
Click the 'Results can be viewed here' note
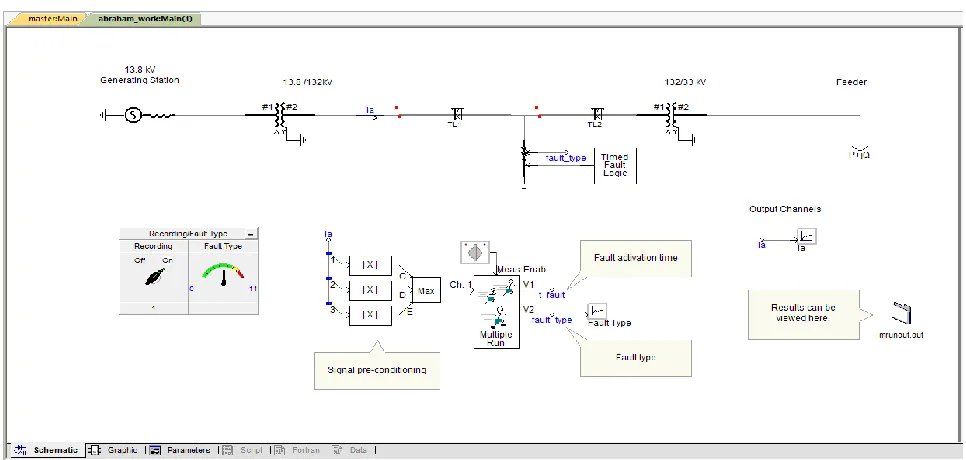[x=803, y=314]
